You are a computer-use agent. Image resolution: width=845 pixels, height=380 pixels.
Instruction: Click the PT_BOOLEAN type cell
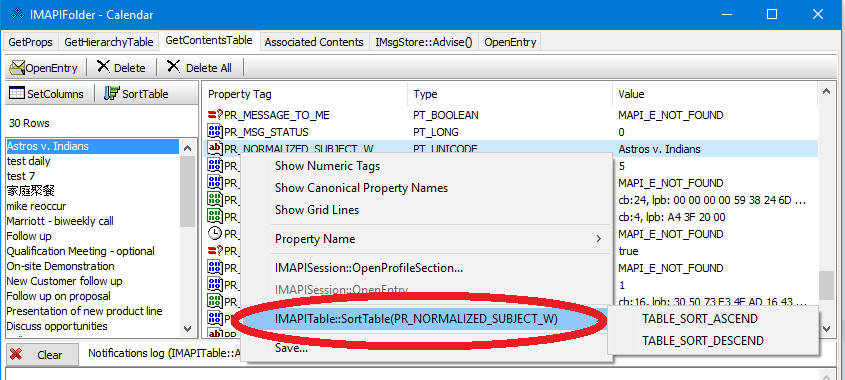click(x=446, y=115)
